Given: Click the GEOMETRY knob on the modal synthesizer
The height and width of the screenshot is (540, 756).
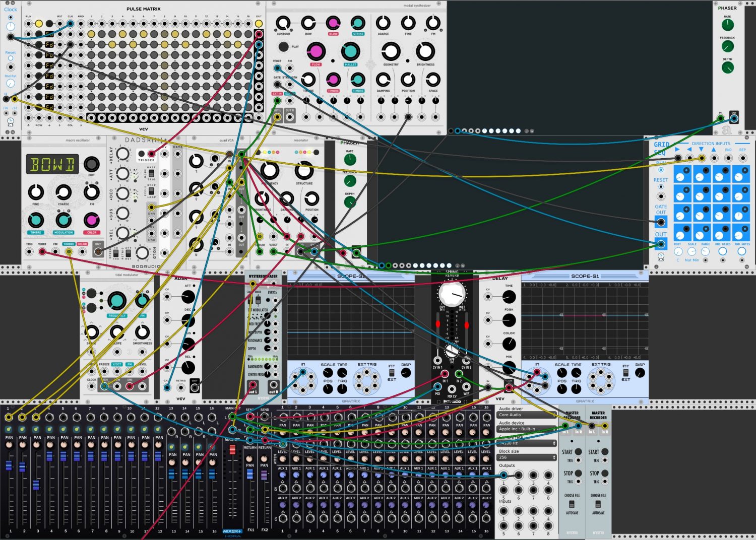Looking at the screenshot, I should pyautogui.click(x=391, y=51).
